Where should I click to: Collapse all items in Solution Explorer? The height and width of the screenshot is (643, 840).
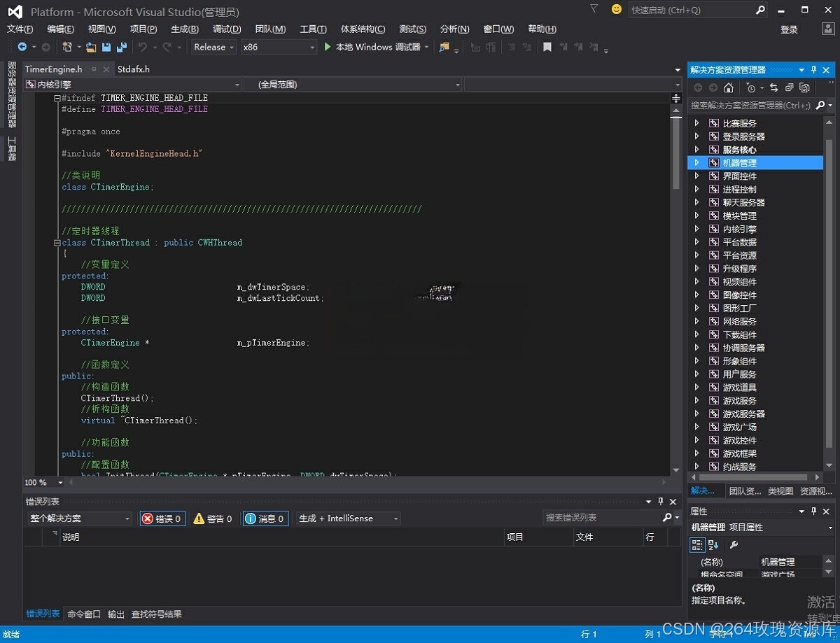pos(789,87)
